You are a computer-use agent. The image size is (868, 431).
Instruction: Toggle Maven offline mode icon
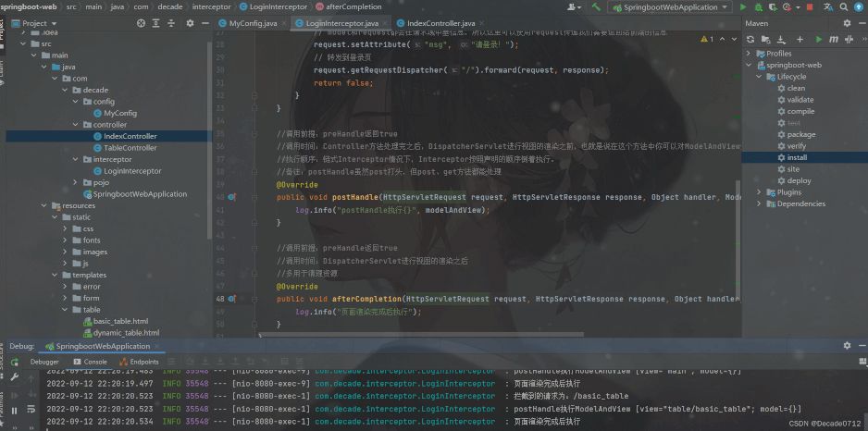(849, 40)
